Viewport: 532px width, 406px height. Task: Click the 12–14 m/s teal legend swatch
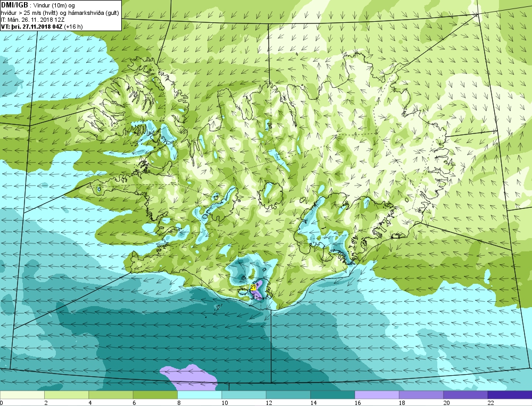coord(288,395)
